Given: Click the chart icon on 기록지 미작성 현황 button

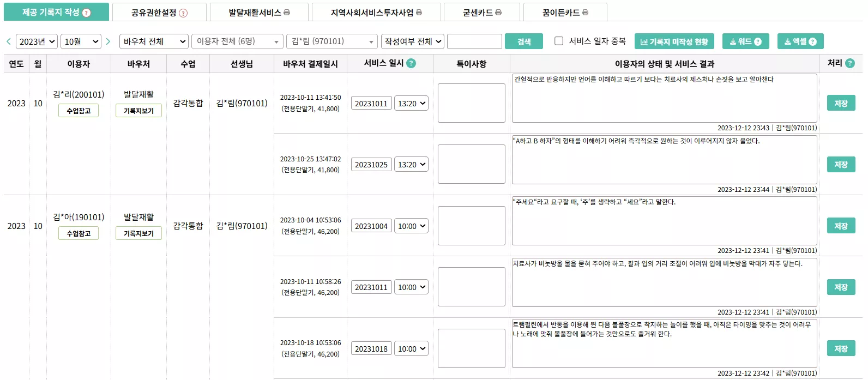Looking at the screenshot, I should (643, 41).
